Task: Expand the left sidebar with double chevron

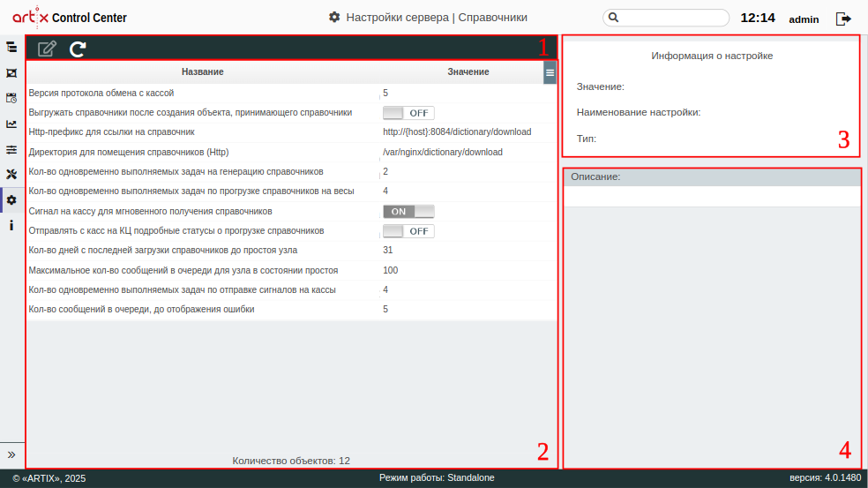Action: 11,454
